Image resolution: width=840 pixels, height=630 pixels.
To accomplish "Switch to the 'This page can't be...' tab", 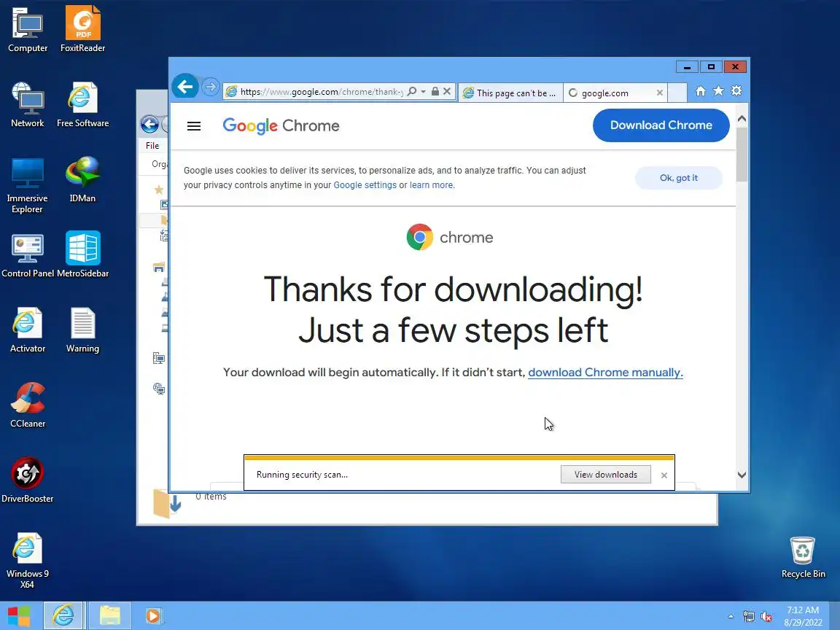I will [510, 93].
